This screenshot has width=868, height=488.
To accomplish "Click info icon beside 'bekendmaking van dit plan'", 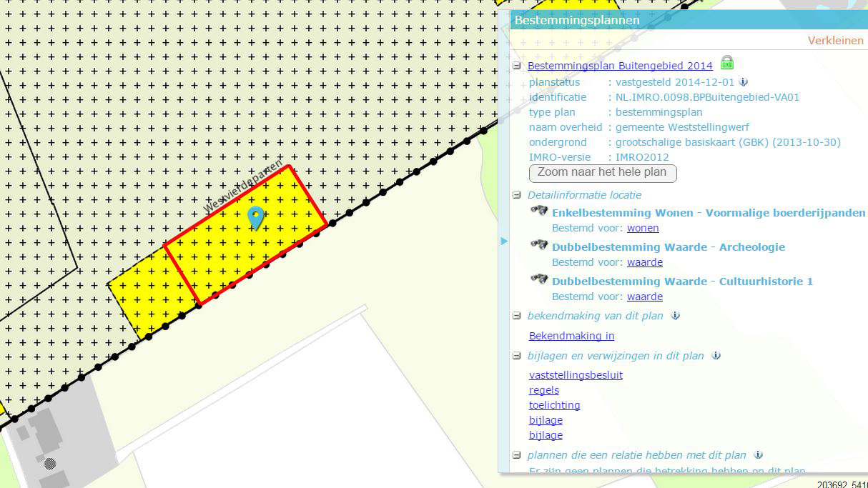I will pos(675,316).
